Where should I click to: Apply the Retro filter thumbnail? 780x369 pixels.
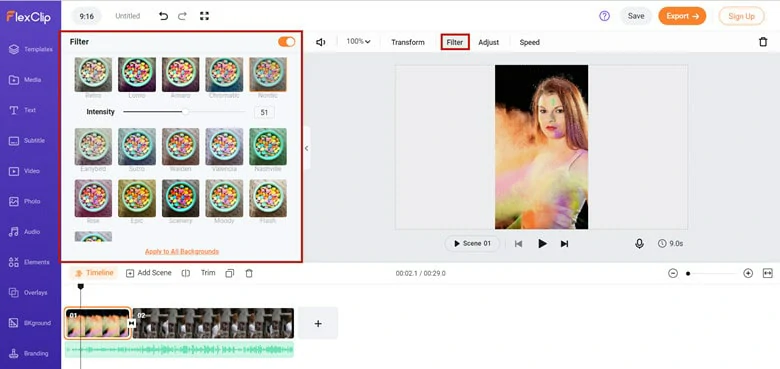click(x=93, y=75)
